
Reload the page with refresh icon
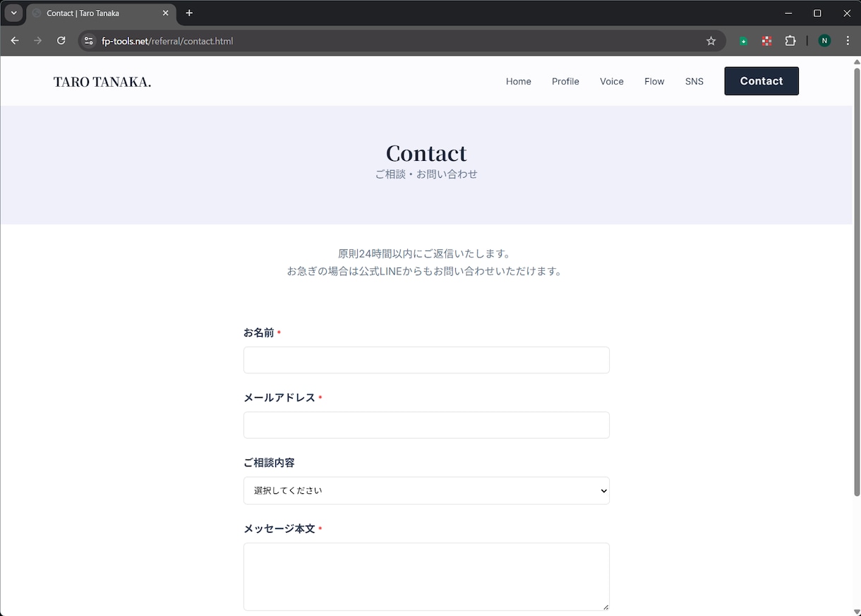click(x=61, y=41)
